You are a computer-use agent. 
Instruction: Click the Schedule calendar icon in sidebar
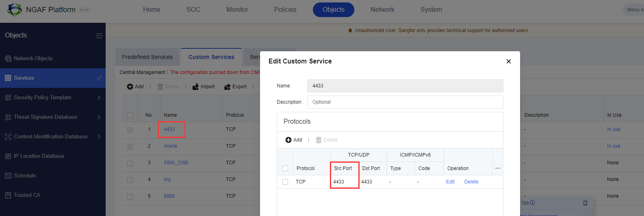(x=8, y=176)
